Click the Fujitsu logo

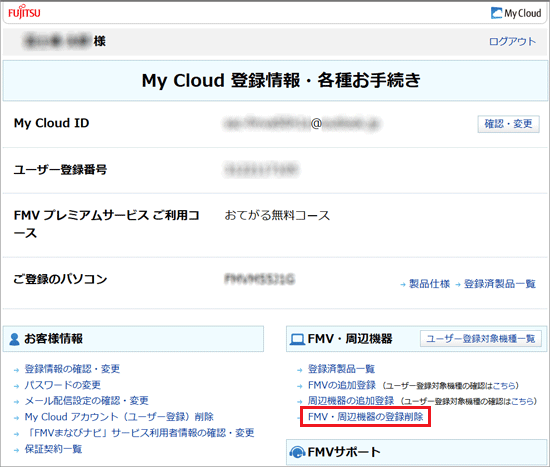click(24, 12)
